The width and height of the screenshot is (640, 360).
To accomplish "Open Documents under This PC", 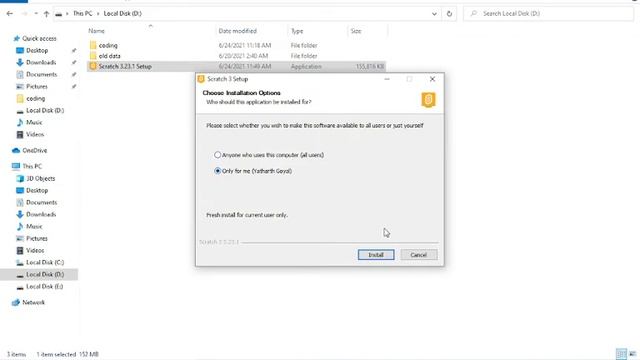I will coord(41,202).
